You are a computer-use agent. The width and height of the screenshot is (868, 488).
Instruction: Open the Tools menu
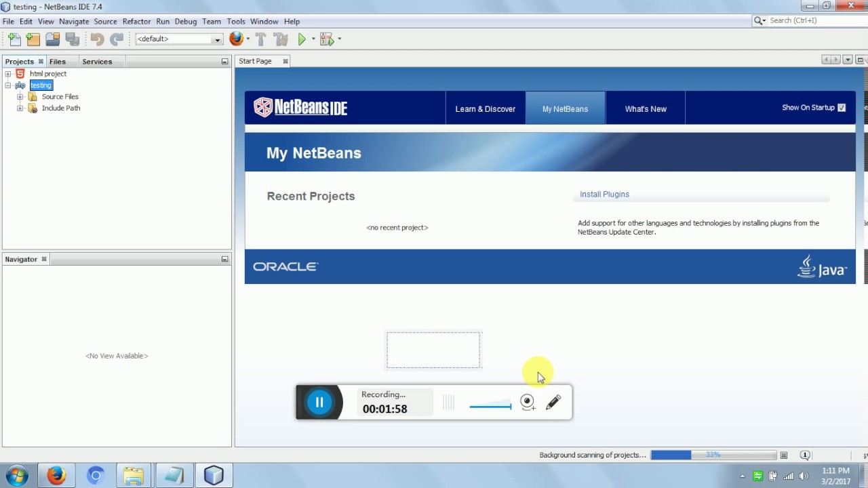click(x=236, y=22)
